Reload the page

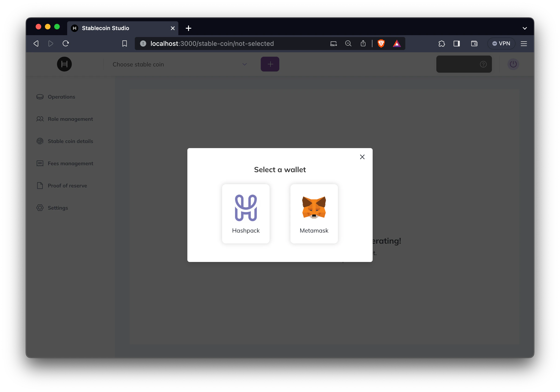click(x=66, y=44)
